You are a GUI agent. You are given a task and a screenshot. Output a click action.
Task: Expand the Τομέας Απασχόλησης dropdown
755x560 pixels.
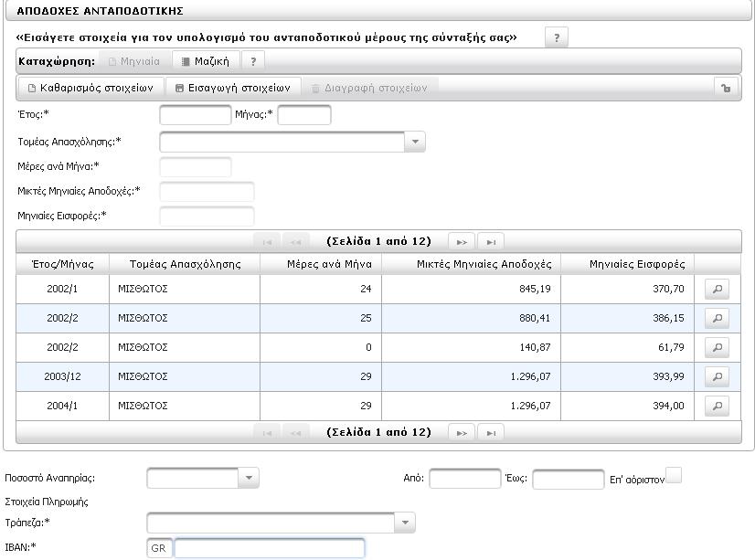point(415,142)
